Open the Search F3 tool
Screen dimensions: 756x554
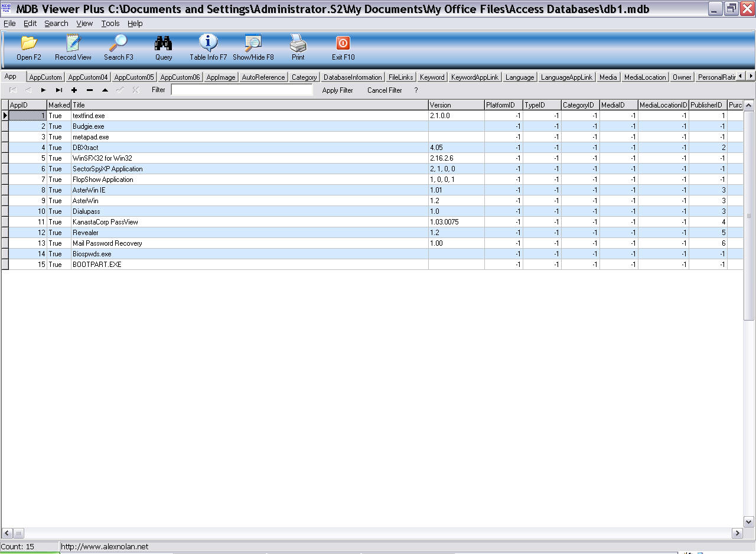(x=119, y=48)
